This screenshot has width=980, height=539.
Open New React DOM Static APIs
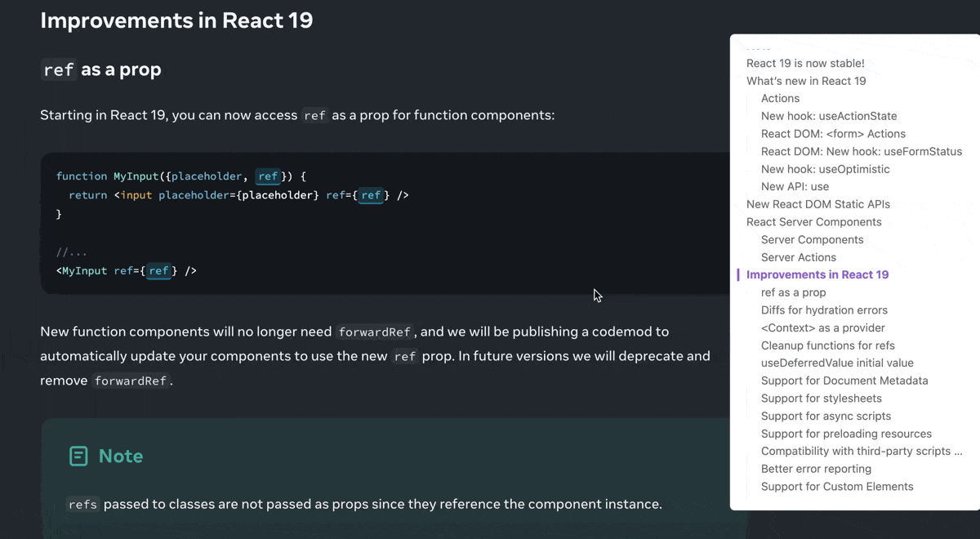tap(818, 204)
